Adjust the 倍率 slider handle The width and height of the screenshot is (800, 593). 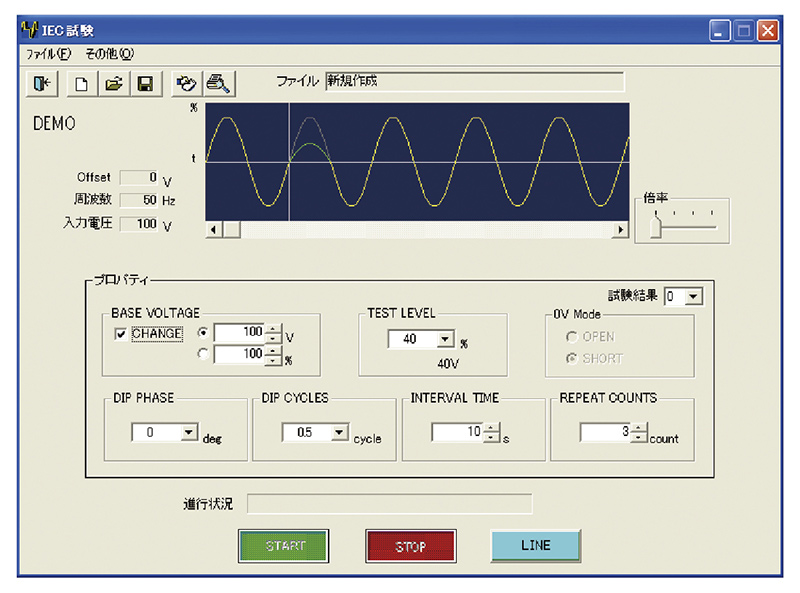tap(656, 225)
